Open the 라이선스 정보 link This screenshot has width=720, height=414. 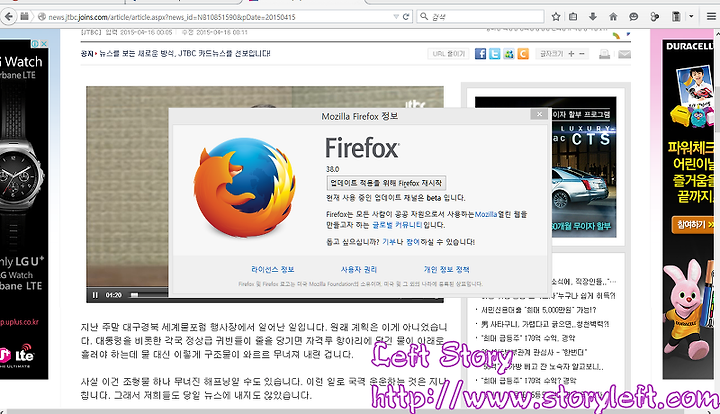[x=273, y=269]
